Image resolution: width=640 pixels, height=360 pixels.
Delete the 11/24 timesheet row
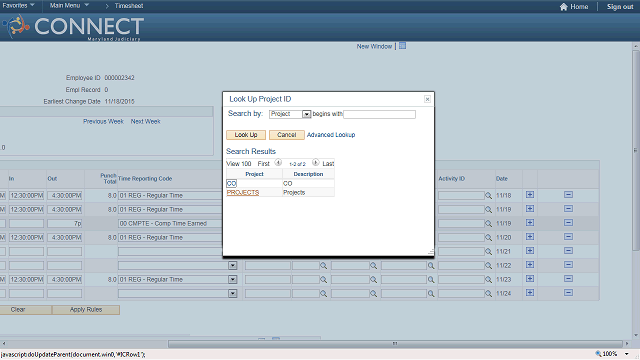pos(568,293)
